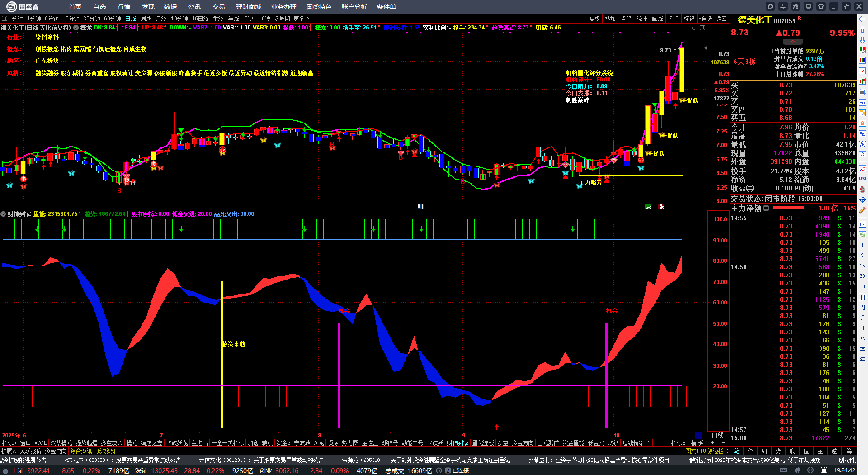
Task: Click the 主力净额 red progress bar
Action: click(x=788, y=208)
